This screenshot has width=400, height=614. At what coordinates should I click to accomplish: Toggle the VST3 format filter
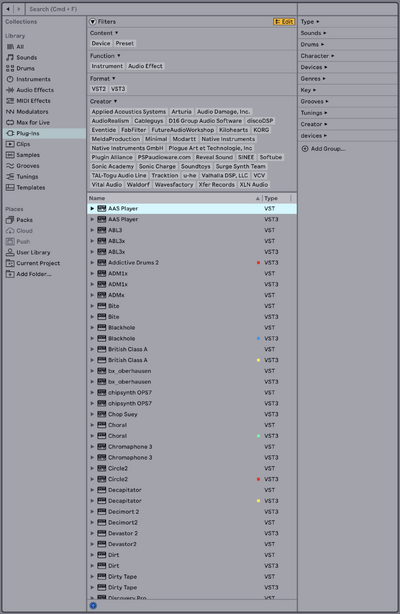pos(118,89)
